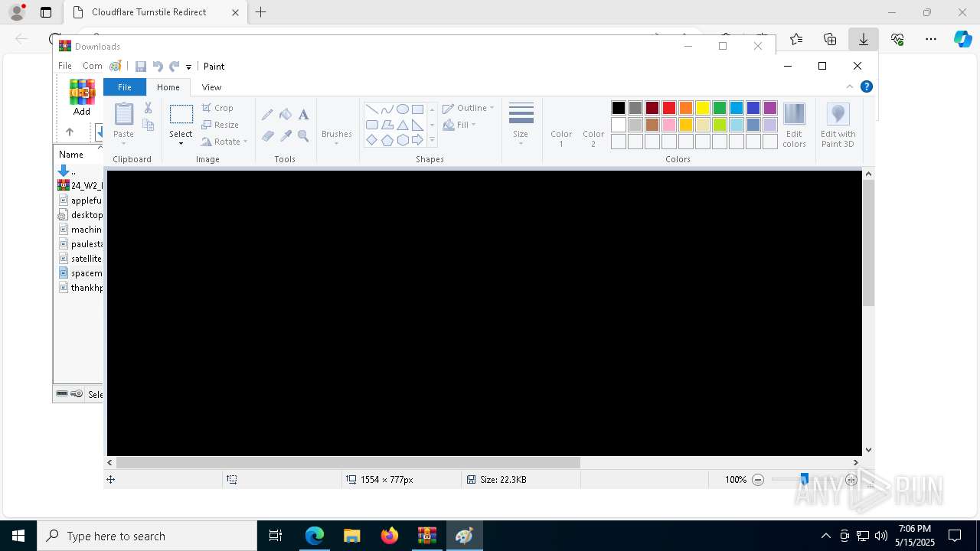
Task: Choose the Curve shape
Action: tap(387, 109)
